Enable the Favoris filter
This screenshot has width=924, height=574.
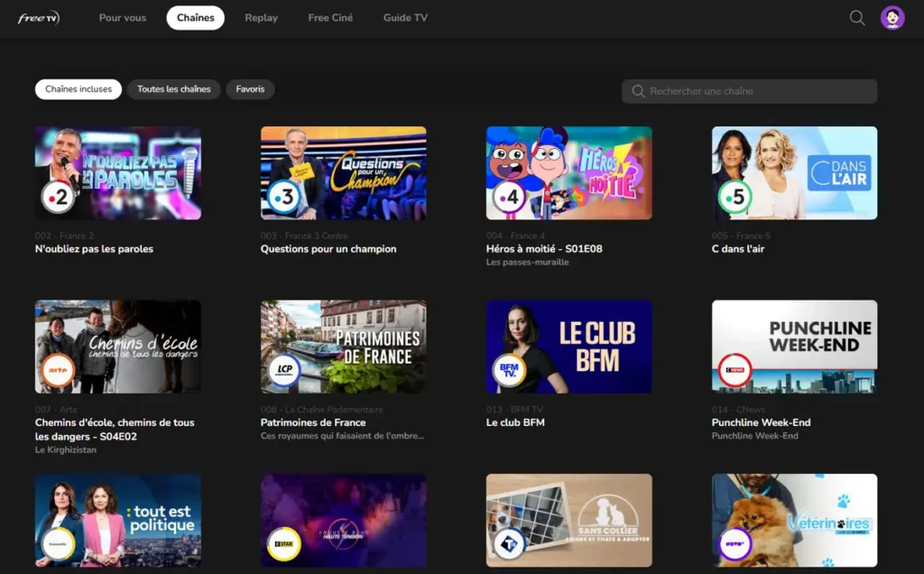pos(250,89)
